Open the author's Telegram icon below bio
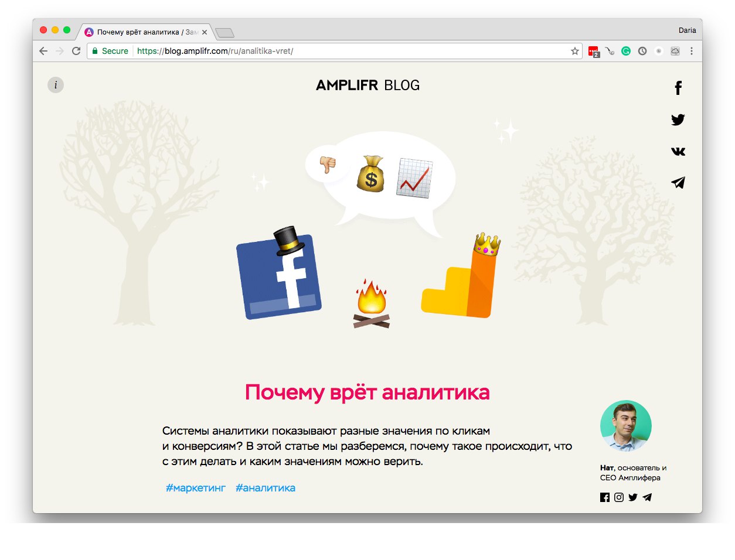 click(x=647, y=497)
